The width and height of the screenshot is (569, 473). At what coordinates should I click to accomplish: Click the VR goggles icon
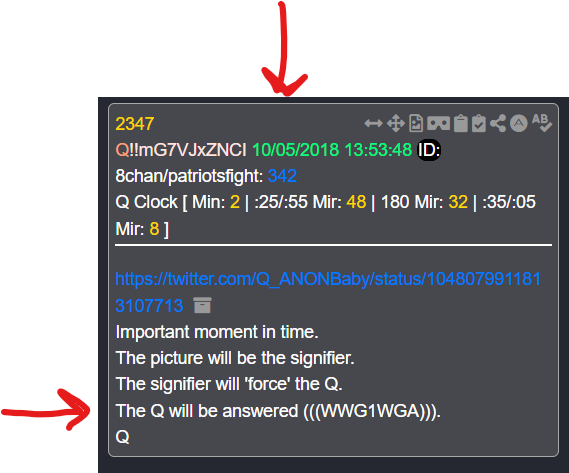click(x=438, y=123)
